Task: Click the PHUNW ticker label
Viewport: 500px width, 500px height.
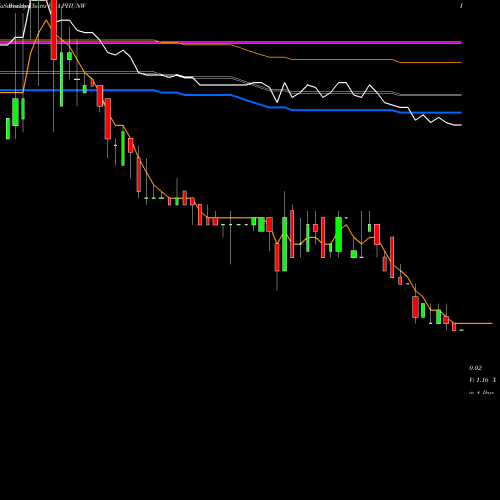Action: click(74, 6)
